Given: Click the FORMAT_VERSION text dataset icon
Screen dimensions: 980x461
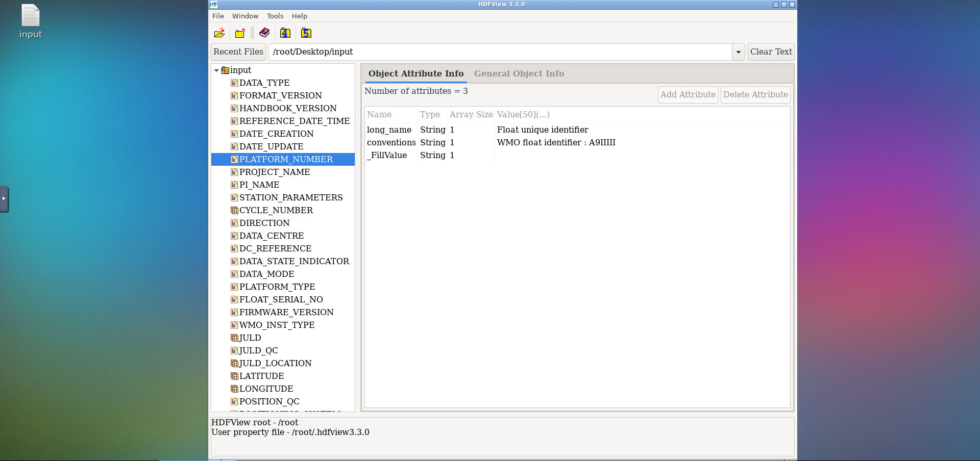Looking at the screenshot, I should [x=234, y=95].
